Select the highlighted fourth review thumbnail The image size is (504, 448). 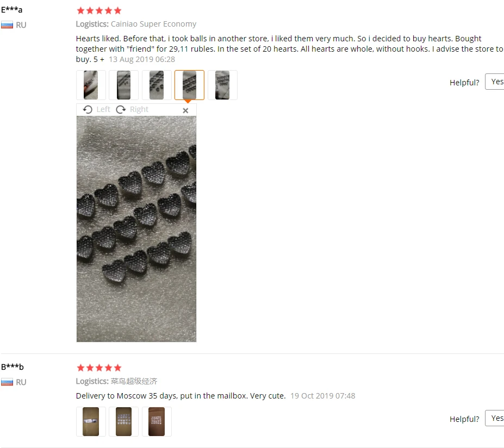point(189,85)
